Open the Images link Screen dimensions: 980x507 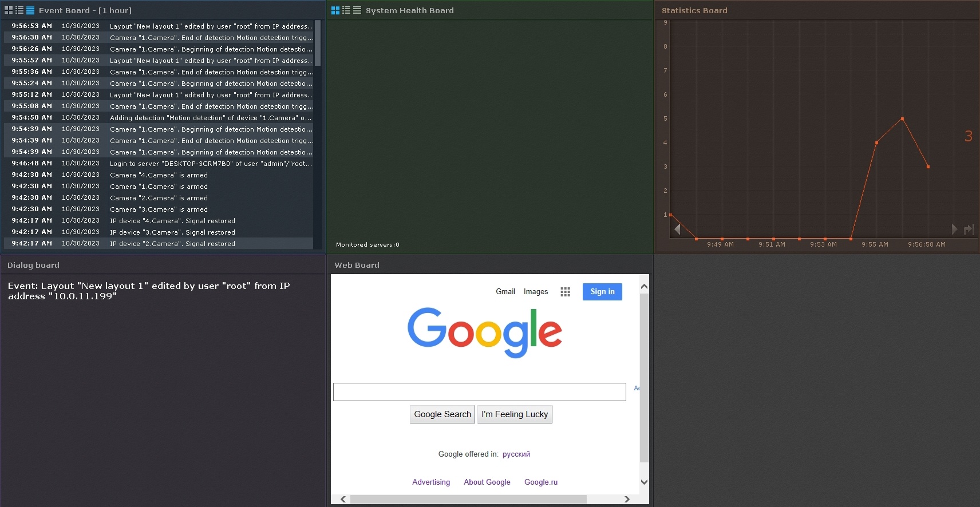click(x=536, y=292)
